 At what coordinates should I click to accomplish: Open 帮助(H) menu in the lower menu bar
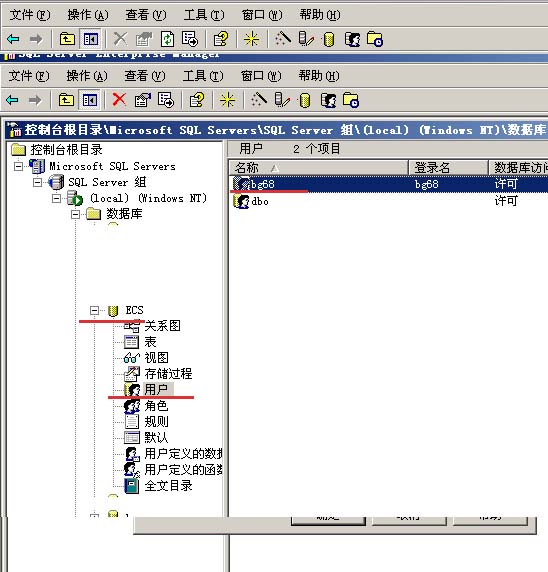[319, 76]
